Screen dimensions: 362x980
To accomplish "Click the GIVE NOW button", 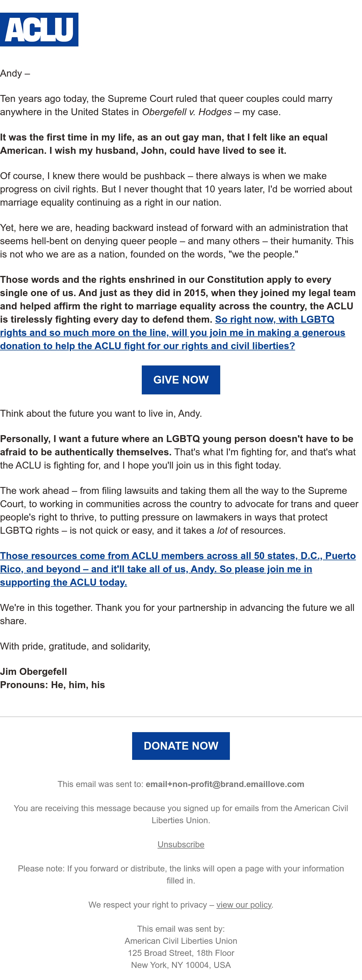I will point(181,380).
